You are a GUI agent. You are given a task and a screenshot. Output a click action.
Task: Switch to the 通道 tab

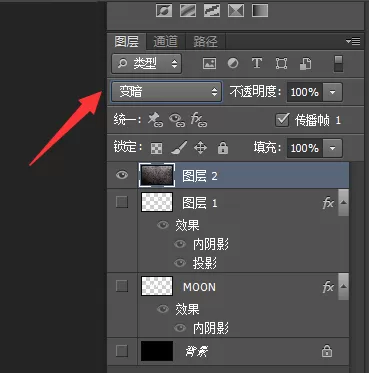(165, 41)
